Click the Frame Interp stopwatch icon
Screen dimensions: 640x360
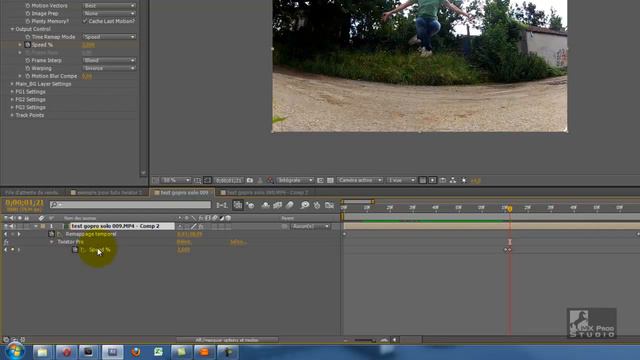[x=28, y=60]
